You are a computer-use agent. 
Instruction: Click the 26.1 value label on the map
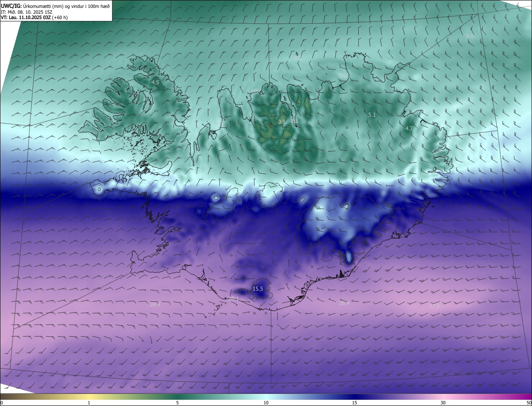click(234, 298)
